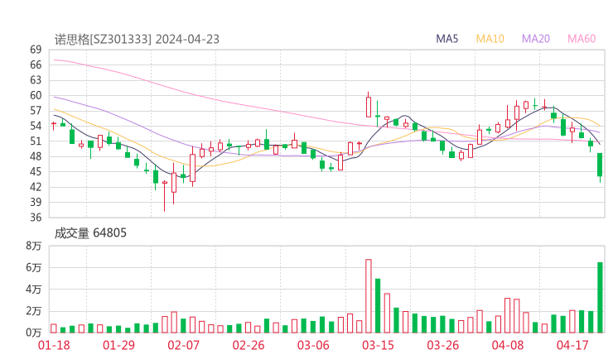Image resolution: width=613 pixels, height=364 pixels.
Task: Click the 60 price axis label
Action: pos(36,95)
